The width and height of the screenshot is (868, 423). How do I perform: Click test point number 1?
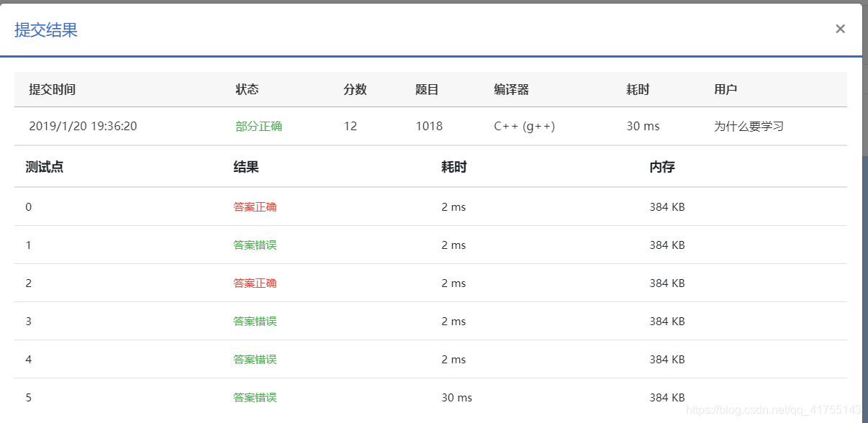29,245
